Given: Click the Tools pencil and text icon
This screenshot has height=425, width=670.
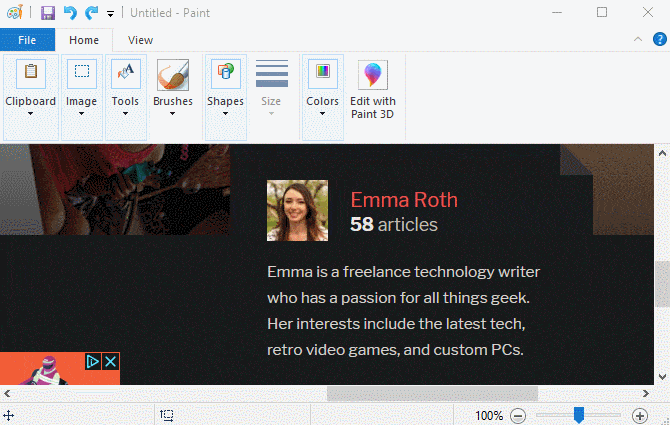Looking at the screenshot, I should coord(126,73).
